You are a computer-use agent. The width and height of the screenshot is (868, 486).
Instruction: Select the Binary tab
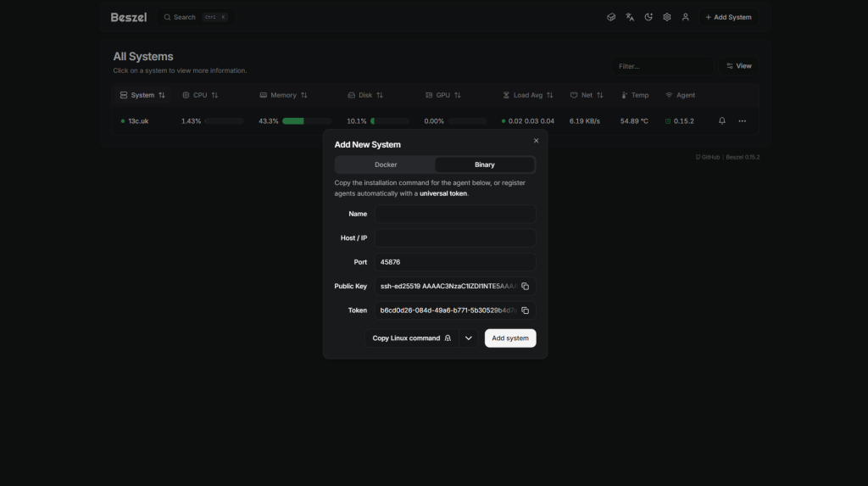484,165
